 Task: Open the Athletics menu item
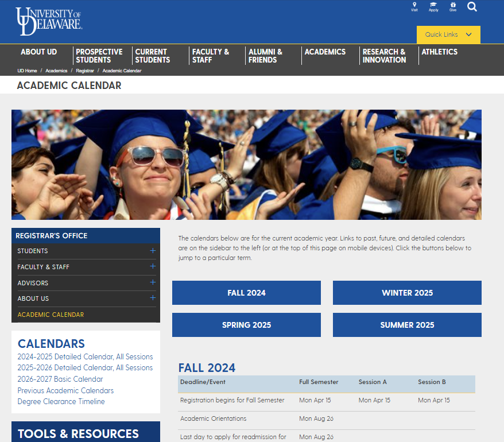click(439, 52)
